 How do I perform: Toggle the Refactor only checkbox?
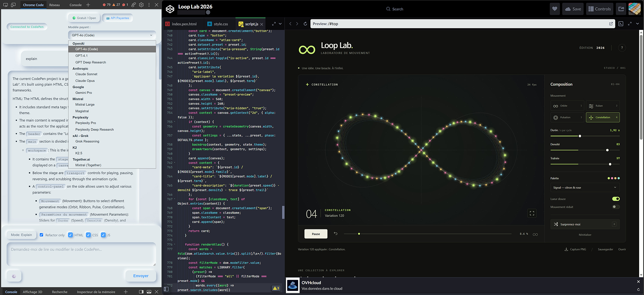point(42,235)
